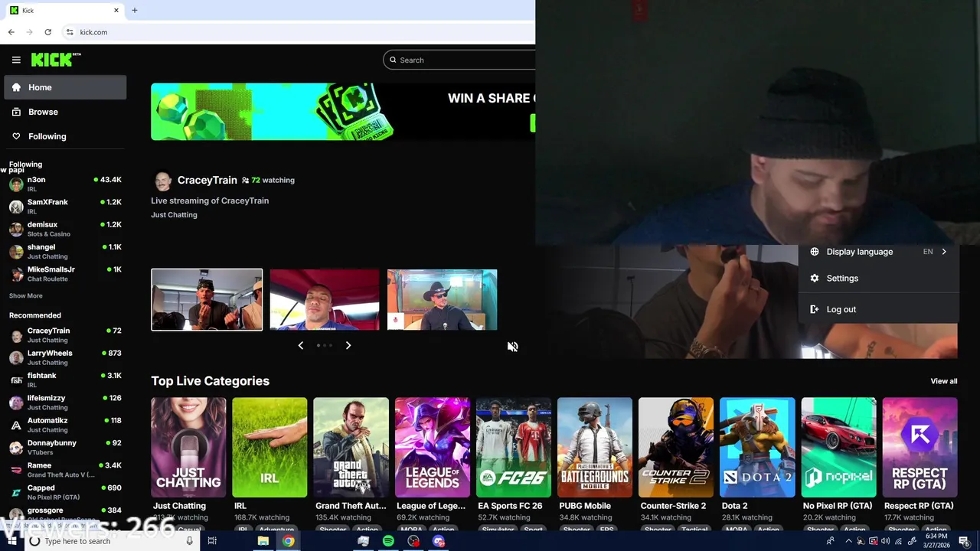Image resolution: width=980 pixels, height=551 pixels.
Task: Open League of Legends category card
Action: pyautogui.click(x=433, y=448)
